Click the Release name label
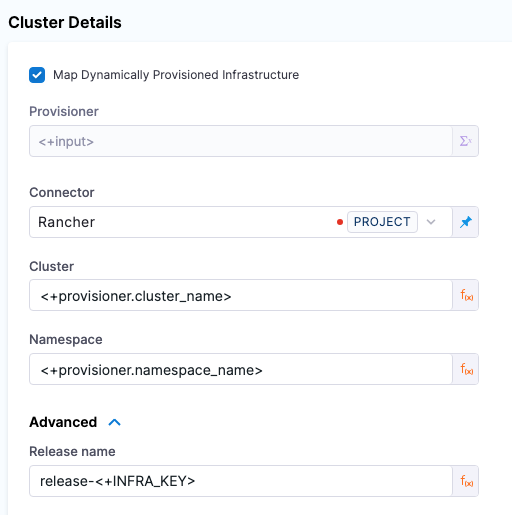 [72, 451]
